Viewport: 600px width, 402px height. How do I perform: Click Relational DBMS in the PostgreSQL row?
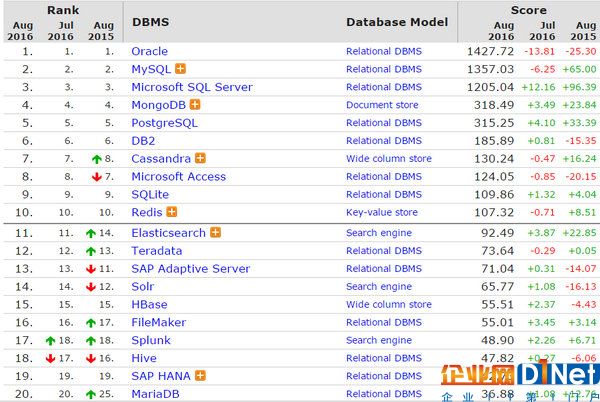pyautogui.click(x=384, y=123)
